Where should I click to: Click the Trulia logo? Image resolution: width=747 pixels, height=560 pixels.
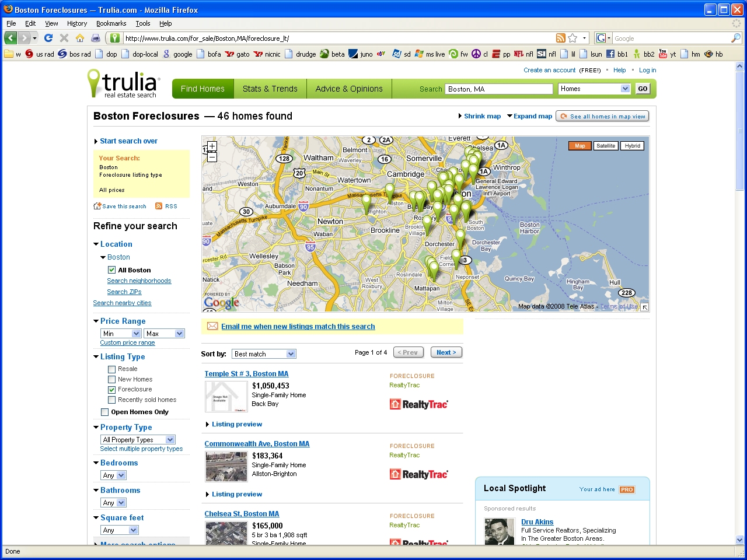[123, 83]
